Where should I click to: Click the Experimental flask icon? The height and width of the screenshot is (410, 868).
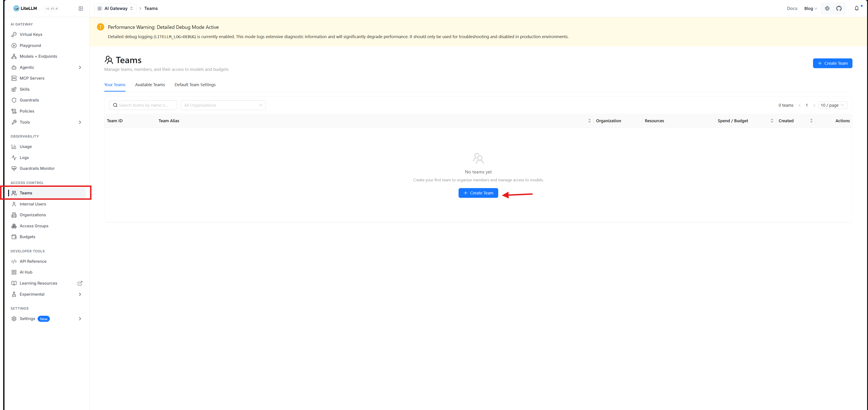coord(14,294)
